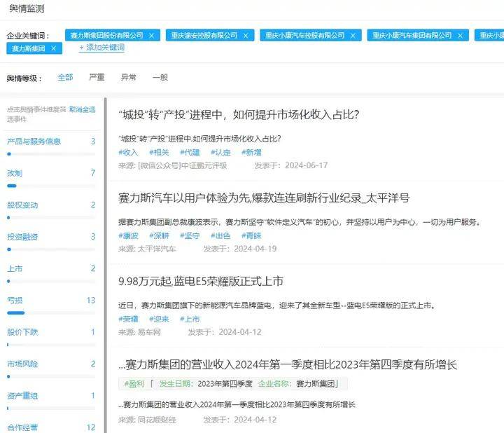
Task: Click the summary starting 近日，赛力斯集团旗下
Action: [276, 305]
